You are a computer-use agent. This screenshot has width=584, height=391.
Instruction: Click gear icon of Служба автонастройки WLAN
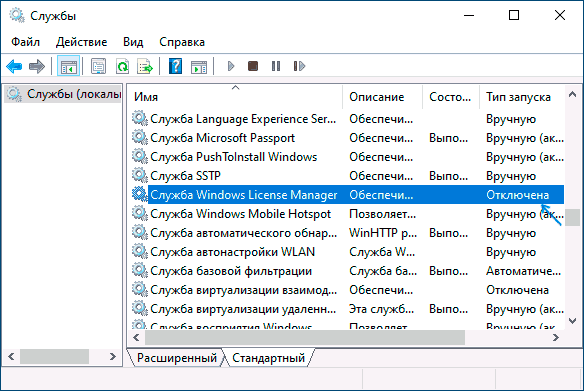[x=140, y=251]
